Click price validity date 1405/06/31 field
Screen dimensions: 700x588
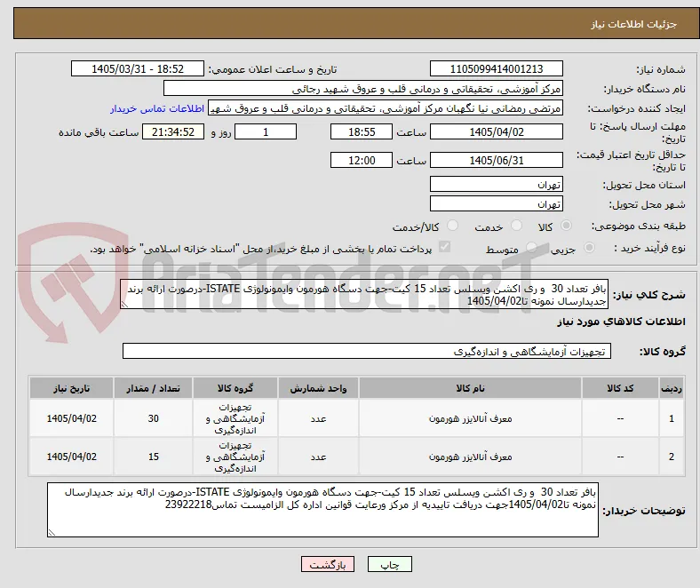(x=496, y=160)
